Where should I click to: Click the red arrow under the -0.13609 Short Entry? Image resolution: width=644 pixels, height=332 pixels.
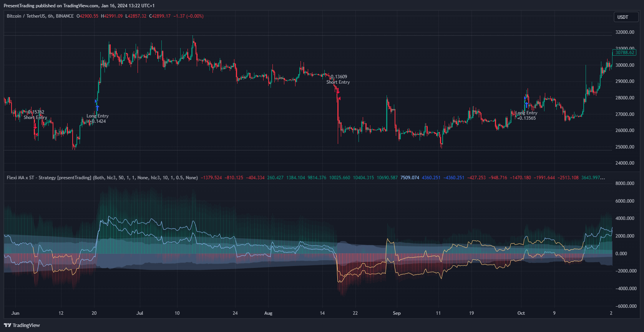coord(337,90)
